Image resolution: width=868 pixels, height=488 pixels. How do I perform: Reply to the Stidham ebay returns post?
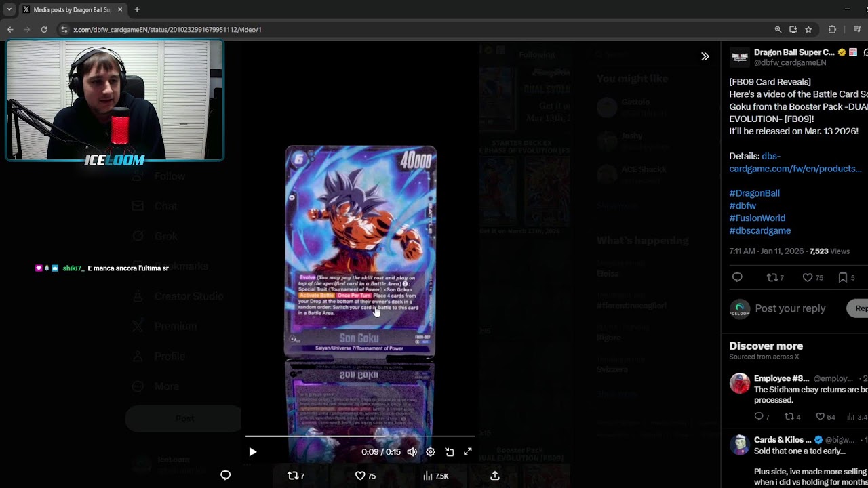(762, 417)
